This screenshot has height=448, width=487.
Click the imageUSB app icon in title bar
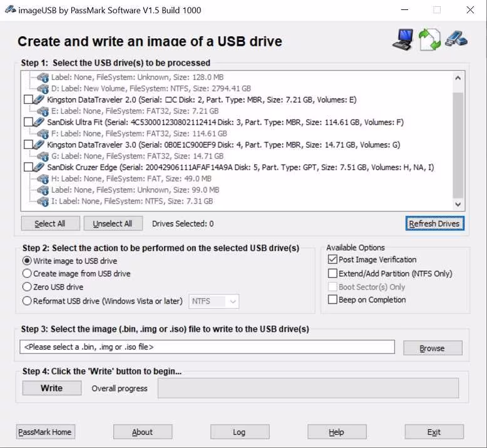[10, 9]
